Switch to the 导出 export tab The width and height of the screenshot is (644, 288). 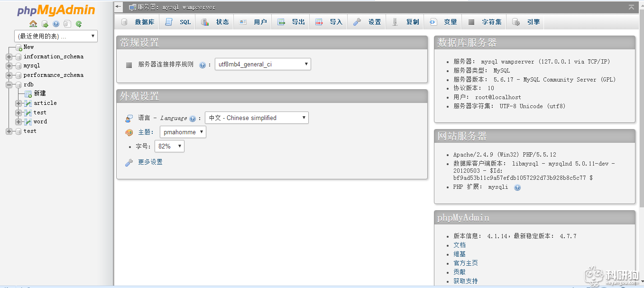coord(291,22)
